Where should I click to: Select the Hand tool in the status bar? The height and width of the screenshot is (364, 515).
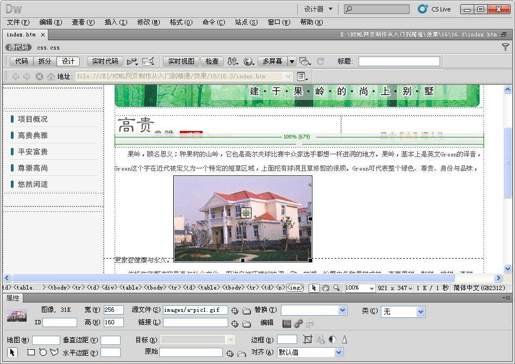point(326,288)
